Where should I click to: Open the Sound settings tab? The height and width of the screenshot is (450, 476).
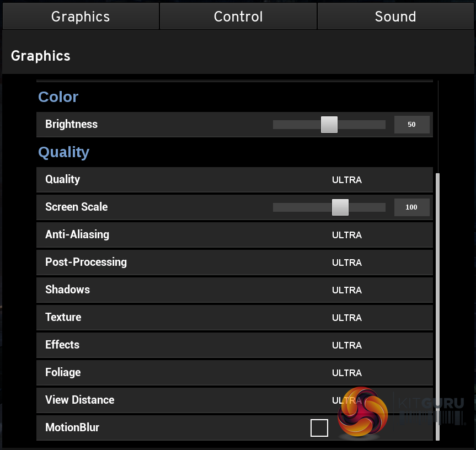(x=395, y=17)
